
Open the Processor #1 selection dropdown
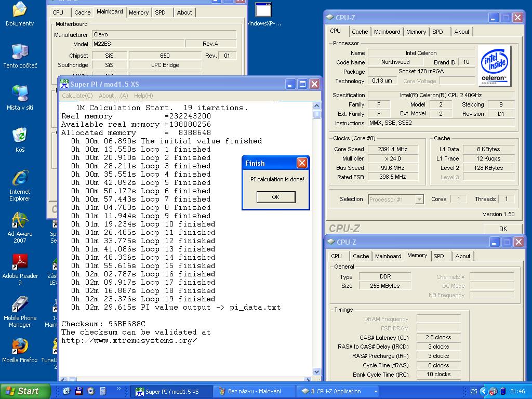[419, 199]
